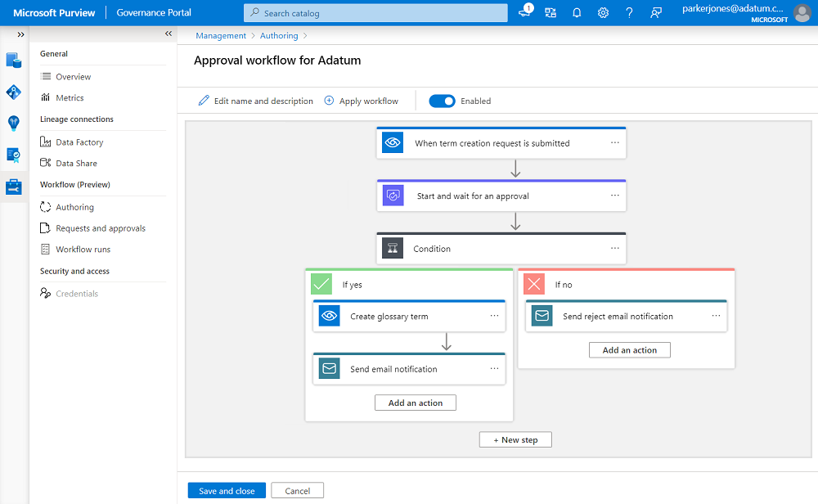Collapse the sidebar with the double-chevron arrows
Viewport: 818px width, 504px height.
(x=168, y=34)
